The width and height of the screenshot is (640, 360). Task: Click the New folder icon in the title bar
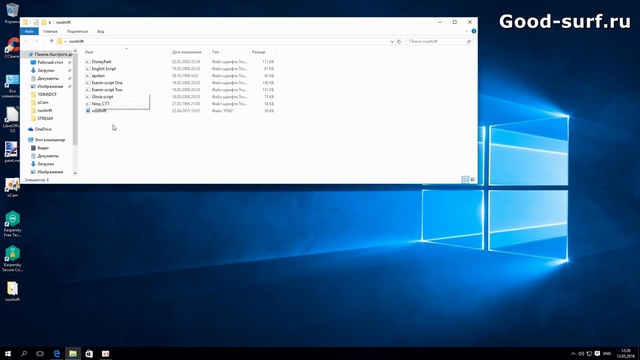[x=43, y=22]
